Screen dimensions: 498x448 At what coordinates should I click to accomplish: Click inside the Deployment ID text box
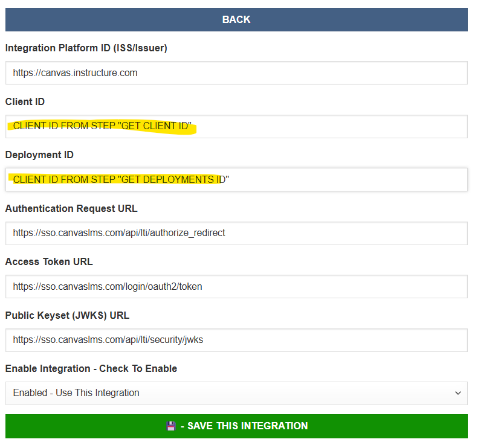pos(236,179)
